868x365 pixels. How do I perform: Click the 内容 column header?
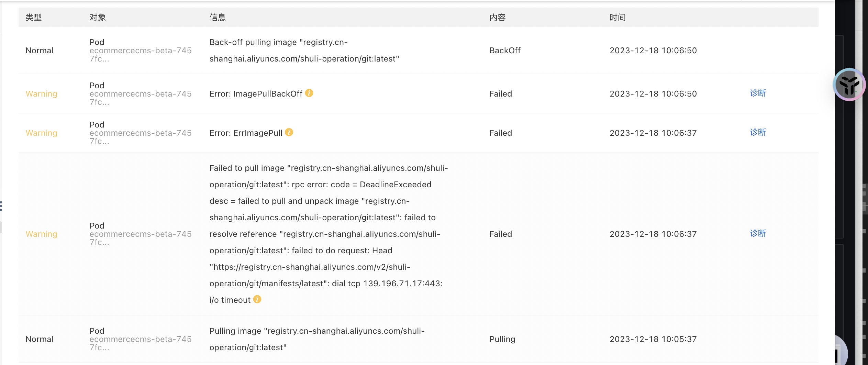click(x=498, y=18)
